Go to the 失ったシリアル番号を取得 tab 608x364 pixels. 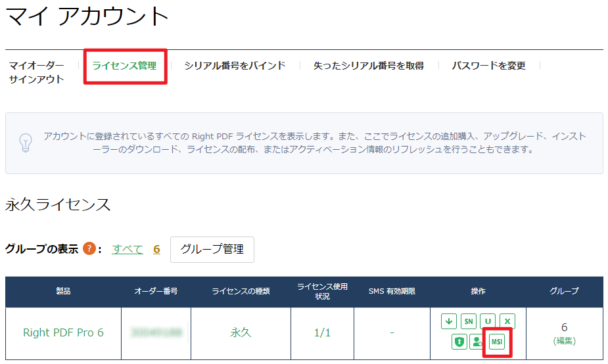click(368, 66)
